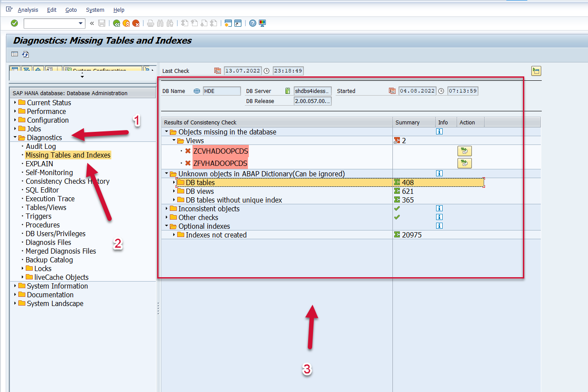Click the Customize Local Layout monitor icon
The image size is (588, 392).
(262, 23)
